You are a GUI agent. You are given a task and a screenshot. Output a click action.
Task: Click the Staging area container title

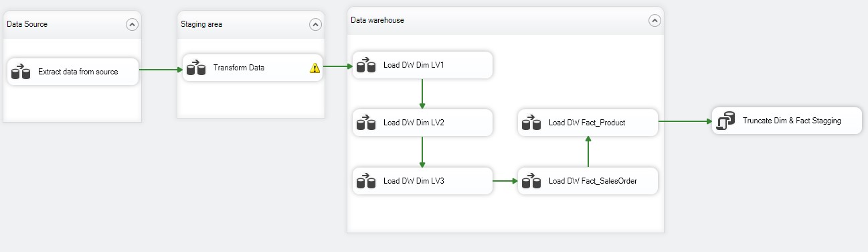[x=201, y=24]
